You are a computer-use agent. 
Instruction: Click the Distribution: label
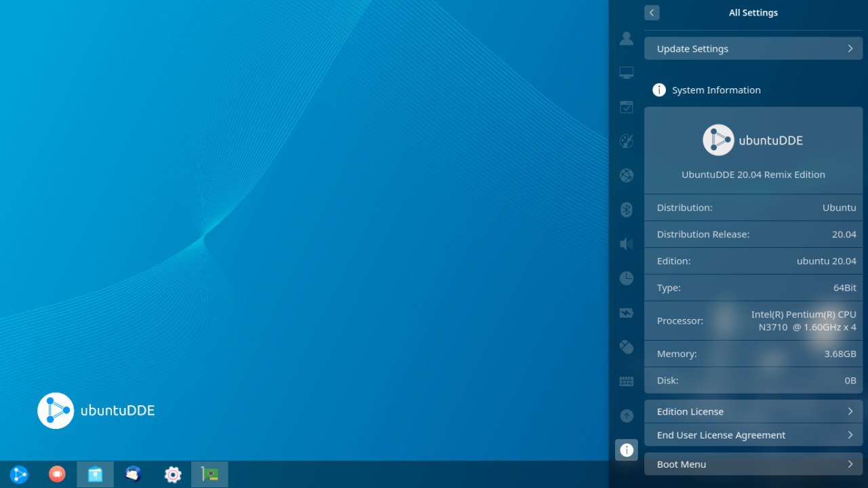pyautogui.click(x=685, y=208)
